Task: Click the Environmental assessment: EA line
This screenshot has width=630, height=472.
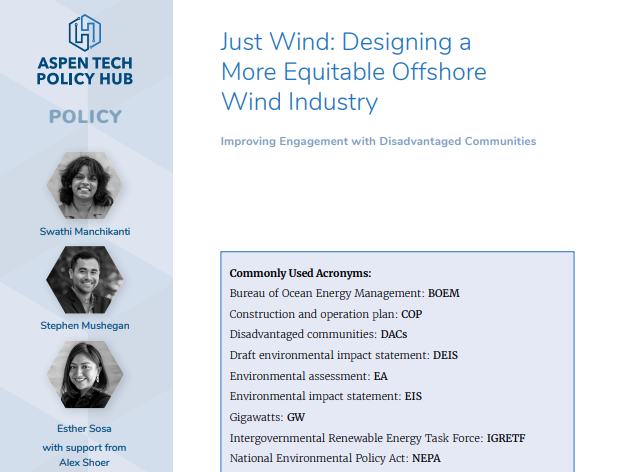Action: click(309, 376)
